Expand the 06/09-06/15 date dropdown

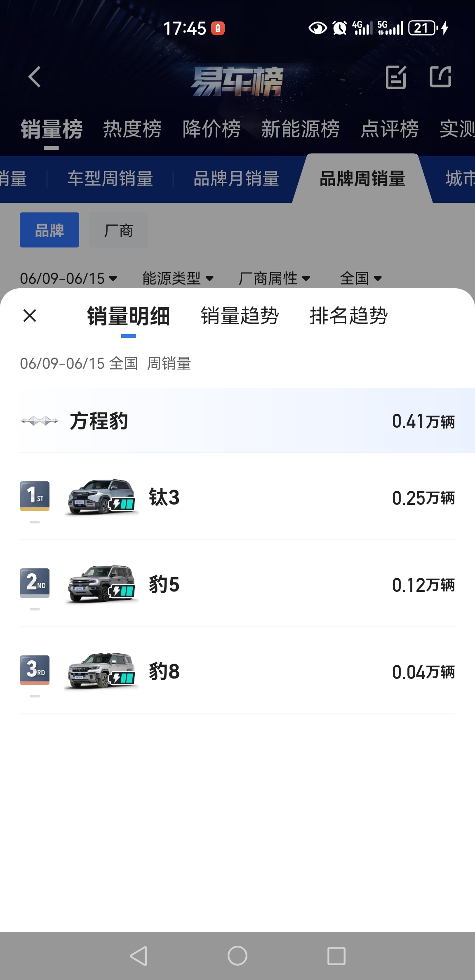[68, 278]
